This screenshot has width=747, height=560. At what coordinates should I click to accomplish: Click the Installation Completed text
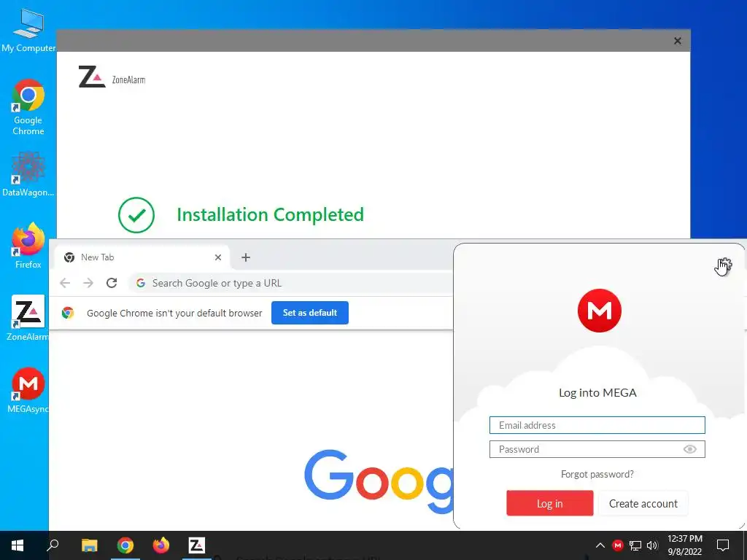point(270,215)
